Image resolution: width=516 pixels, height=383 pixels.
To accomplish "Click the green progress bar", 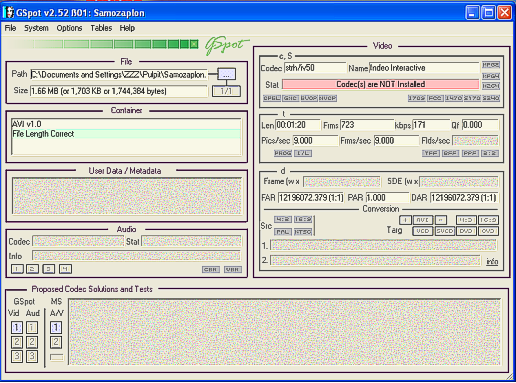I will (x=103, y=44).
